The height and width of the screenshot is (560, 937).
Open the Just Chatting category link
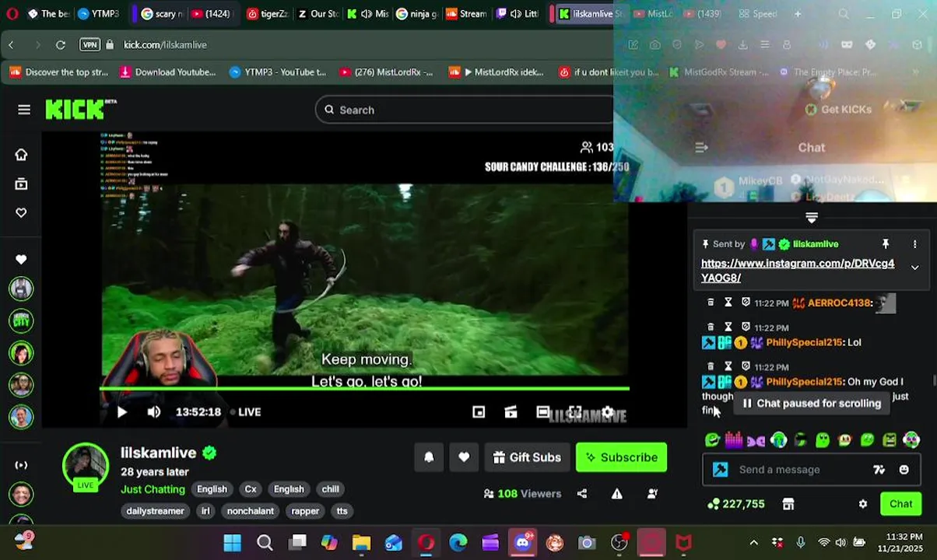coord(153,489)
